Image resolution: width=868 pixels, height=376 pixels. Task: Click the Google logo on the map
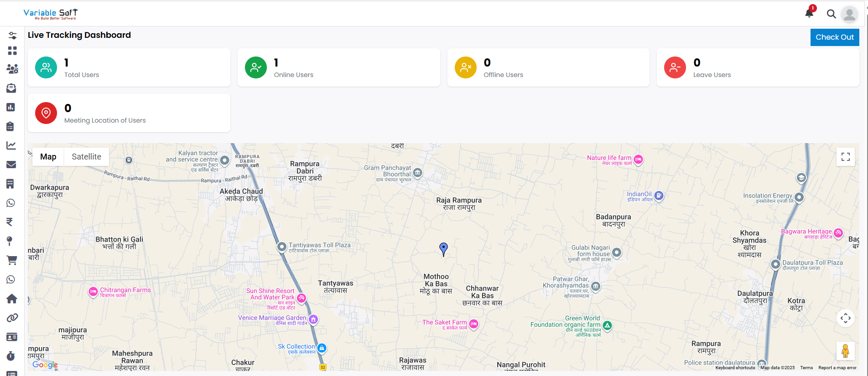coord(45,365)
